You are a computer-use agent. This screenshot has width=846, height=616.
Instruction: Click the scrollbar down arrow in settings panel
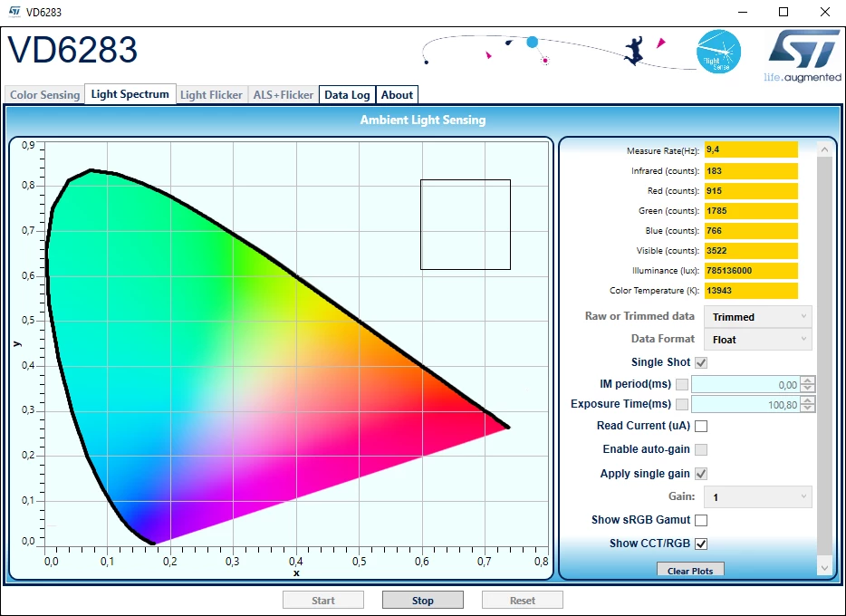[824, 567]
